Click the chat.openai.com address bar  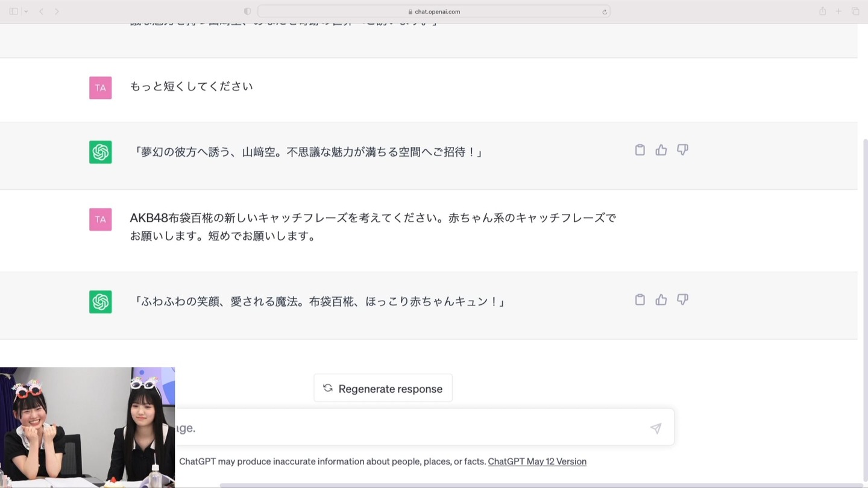[433, 11]
